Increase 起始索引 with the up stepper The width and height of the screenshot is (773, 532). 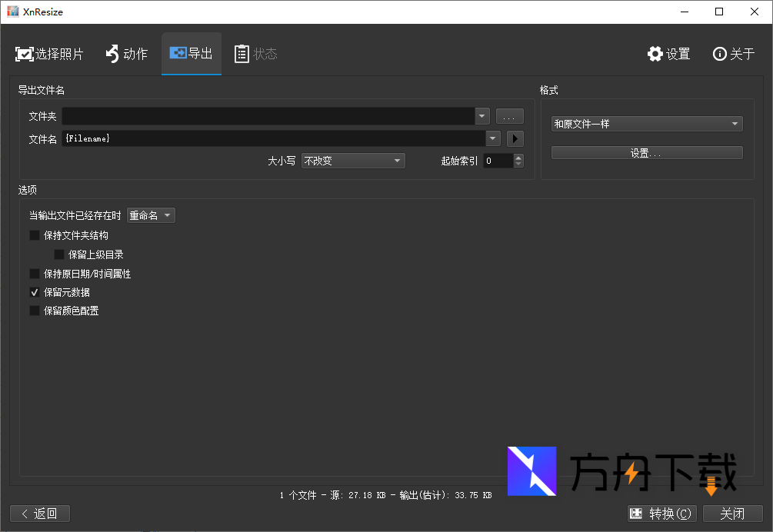coord(518,157)
